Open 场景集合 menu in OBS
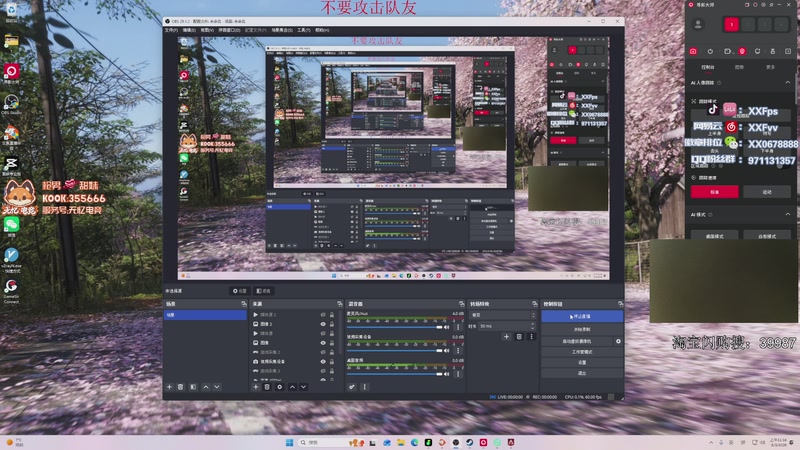The height and width of the screenshot is (450, 800). [x=282, y=31]
